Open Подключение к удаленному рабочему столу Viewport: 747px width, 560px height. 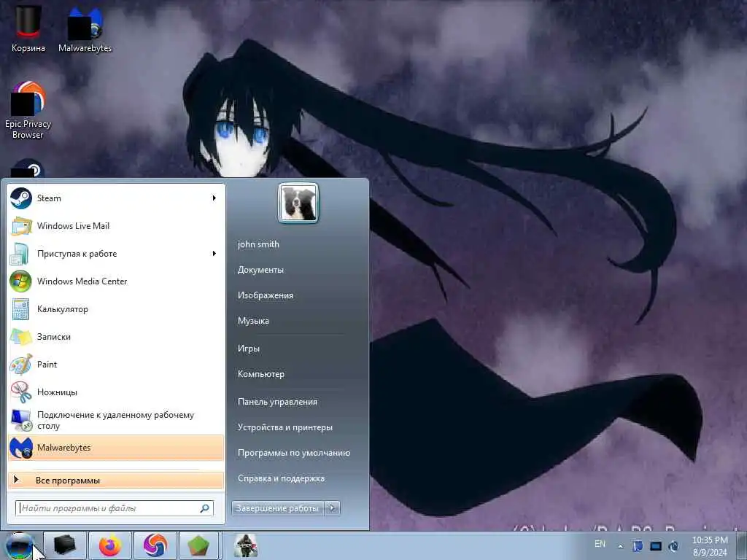click(x=116, y=420)
